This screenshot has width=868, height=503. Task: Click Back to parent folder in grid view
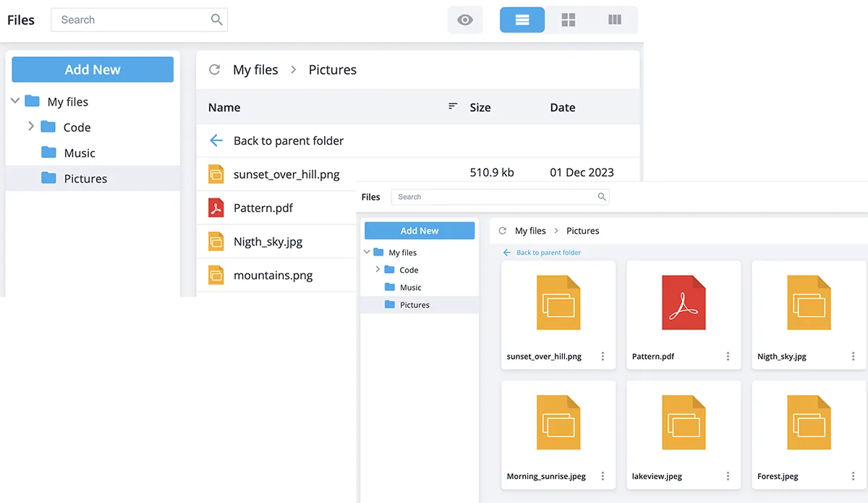tap(548, 253)
